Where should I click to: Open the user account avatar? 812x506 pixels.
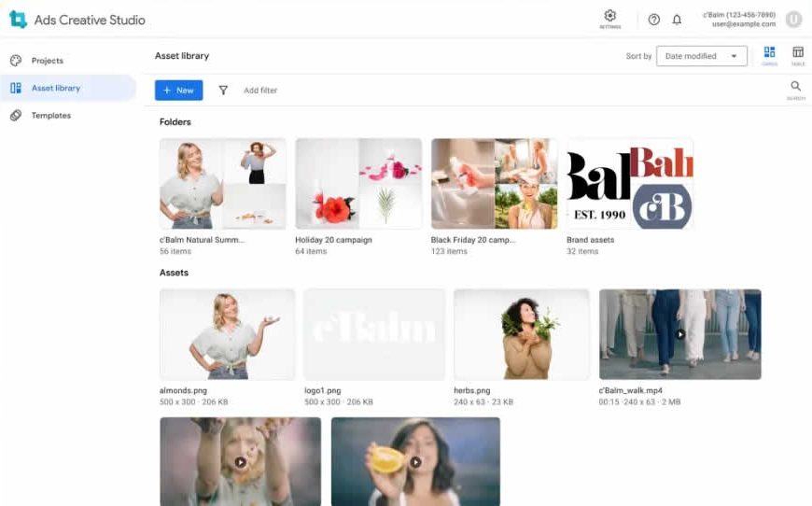793,20
